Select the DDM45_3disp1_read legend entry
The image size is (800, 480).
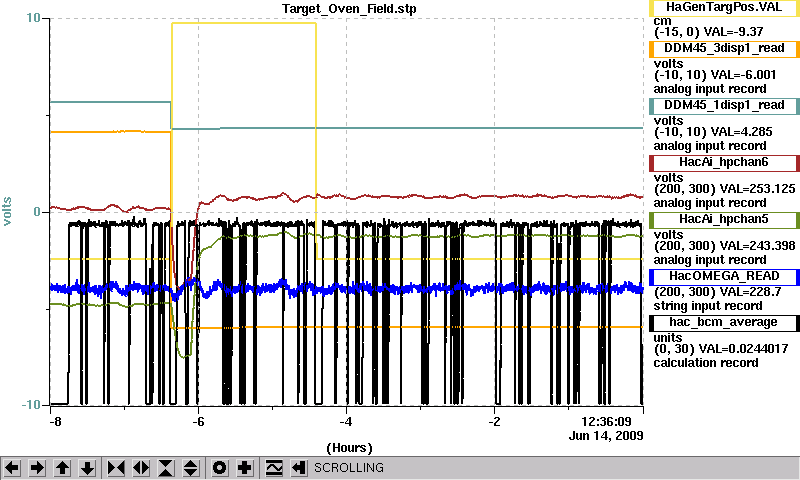(x=724, y=48)
